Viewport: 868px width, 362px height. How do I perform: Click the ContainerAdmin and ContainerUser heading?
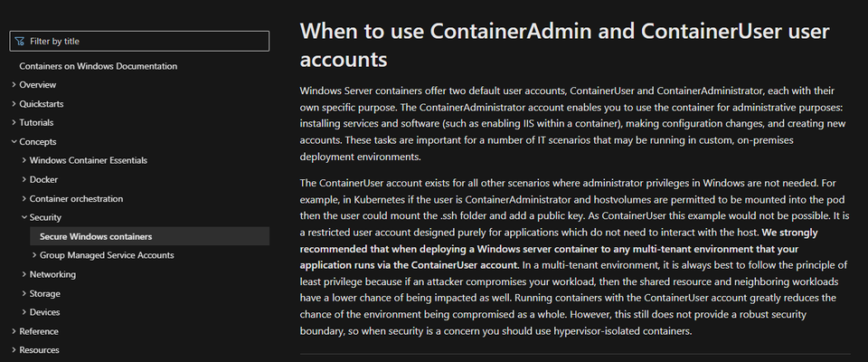tap(564, 45)
